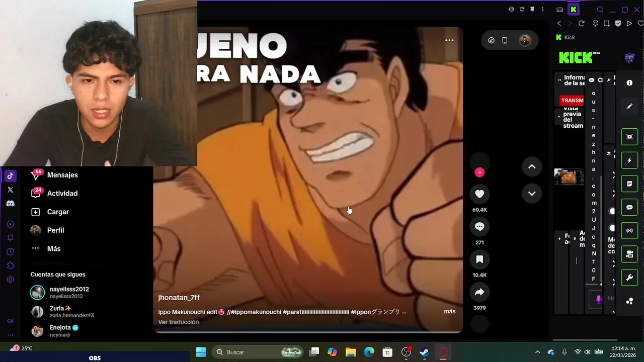Click the Windows Start button
This screenshot has width=644, height=362.
(x=201, y=352)
